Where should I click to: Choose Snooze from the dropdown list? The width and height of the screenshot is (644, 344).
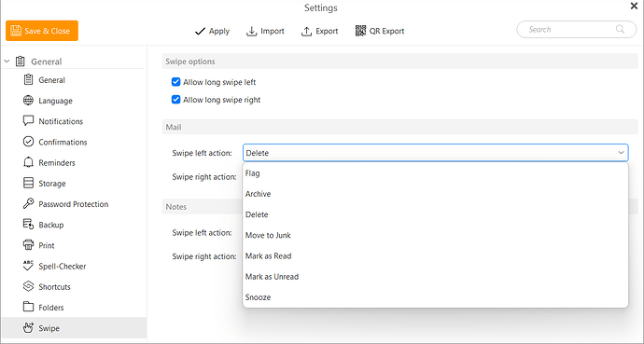pos(435,297)
